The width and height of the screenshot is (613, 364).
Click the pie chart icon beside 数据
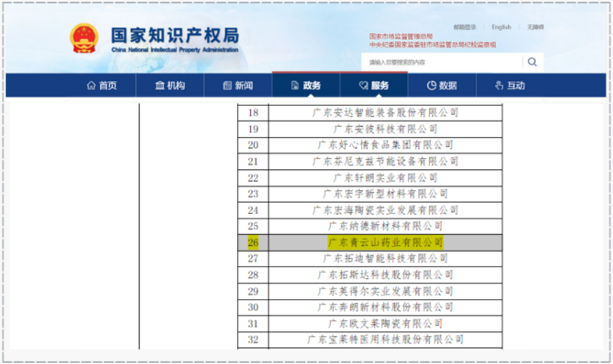431,85
